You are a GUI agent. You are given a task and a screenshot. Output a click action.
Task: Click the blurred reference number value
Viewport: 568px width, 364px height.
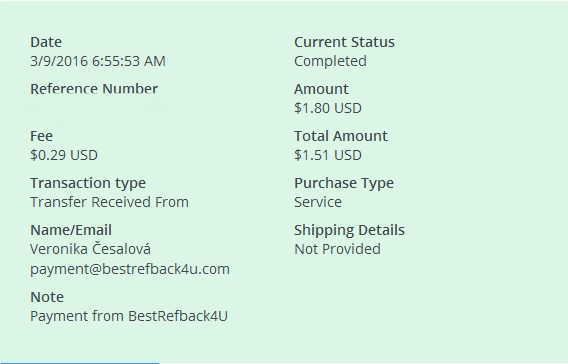point(96,108)
